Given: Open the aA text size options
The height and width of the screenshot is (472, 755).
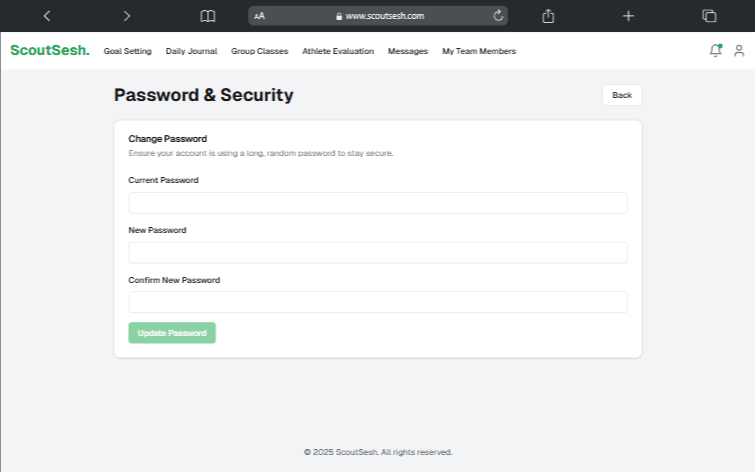Looking at the screenshot, I should pos(260,16).
